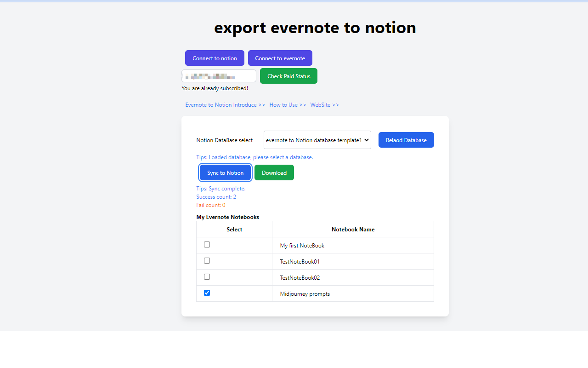Click the 'Notebook Name' column header

click(353, 229)
